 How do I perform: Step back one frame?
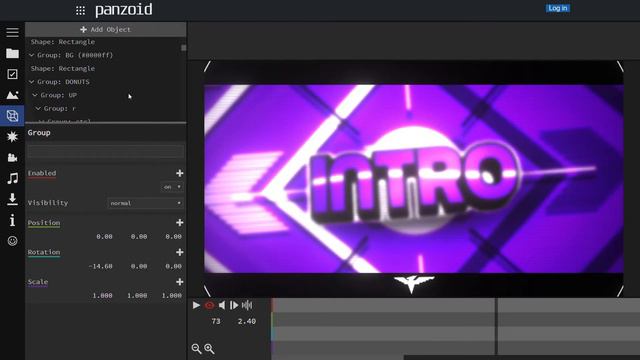pyautogui.click(x=222, y=305)
